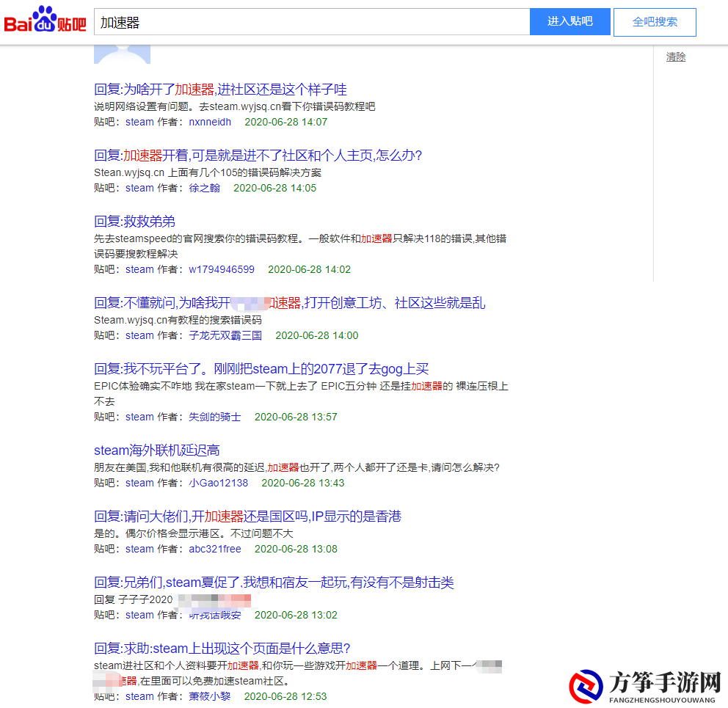
Task: Click steam tieba link in the 失剑的骑士 row
Action: coord(139,417)
